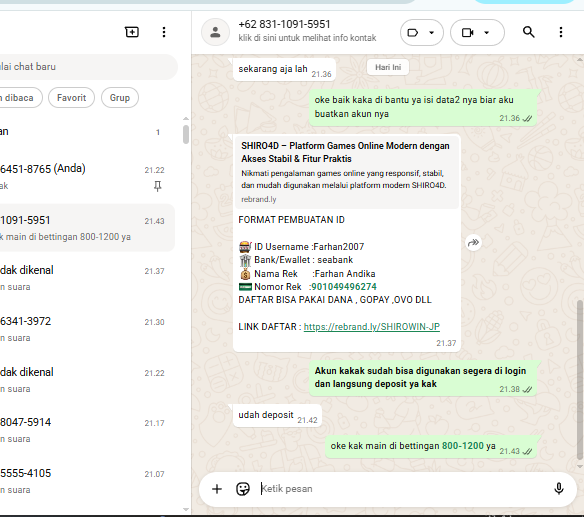Open the chat ending 1091-5951

tap(88, 228)
